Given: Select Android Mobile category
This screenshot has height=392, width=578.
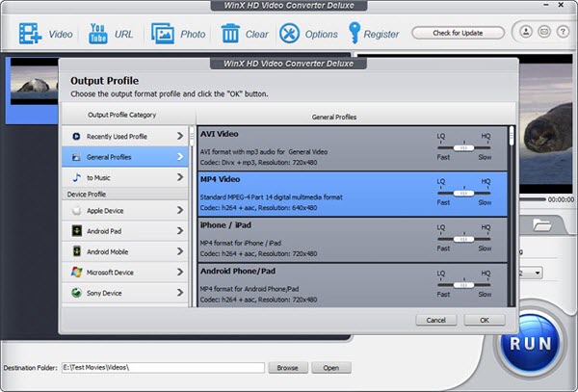Looking at the screenshot, I should [x=125, y=251].
